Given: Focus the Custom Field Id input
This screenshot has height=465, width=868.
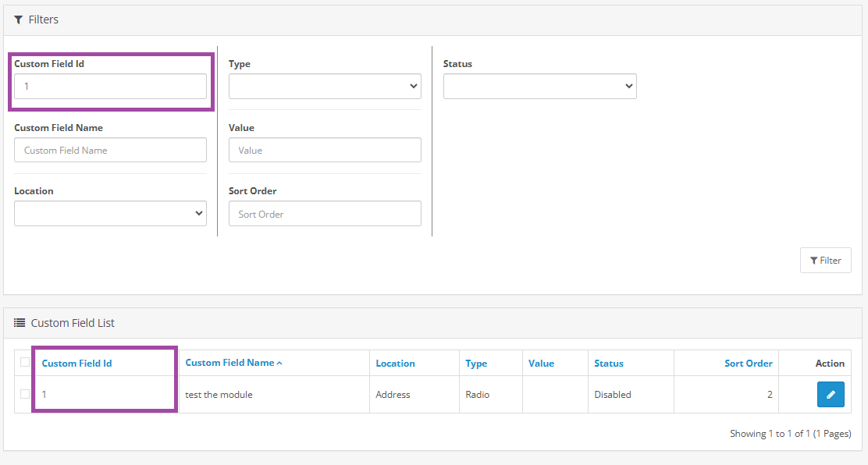Looking at the screenshot, I should pos(110,87).
